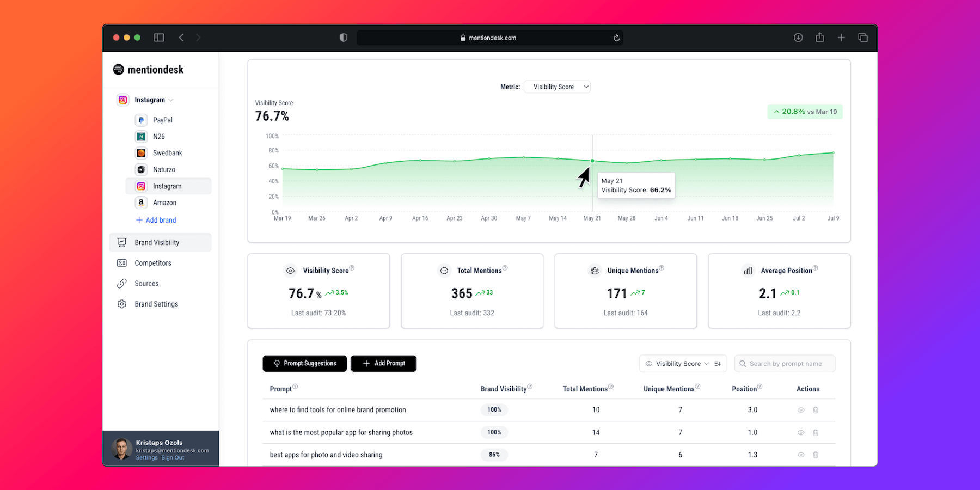980x490 pixels.
Task: Click the Add brand link
Action: coord(156,220)
